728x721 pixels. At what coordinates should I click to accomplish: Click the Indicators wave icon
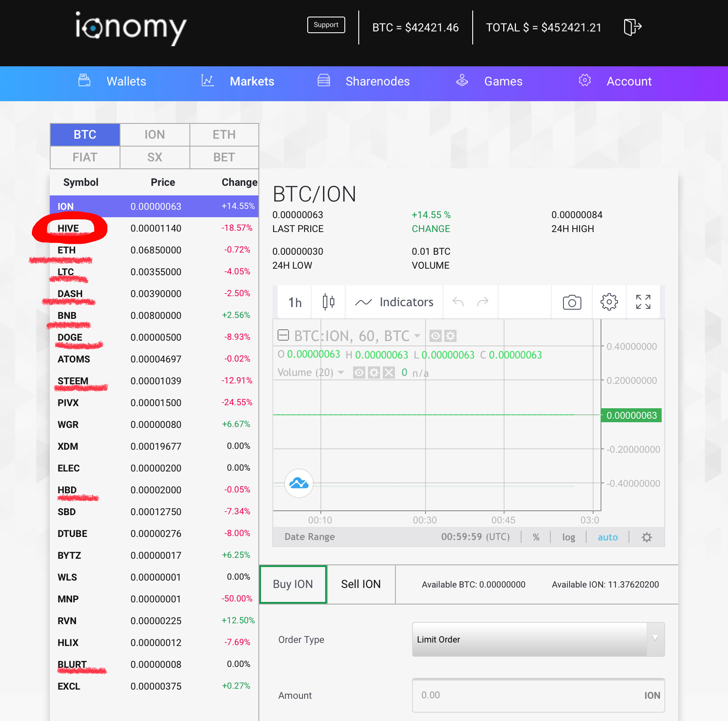tap(363, 302)
